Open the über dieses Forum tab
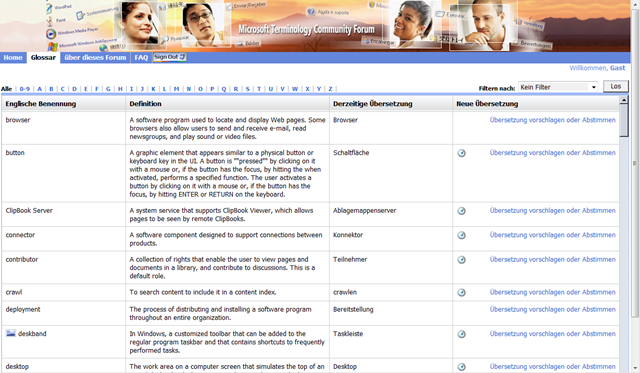The height and width of the screenshot is (373, 640). click(95, 58)
